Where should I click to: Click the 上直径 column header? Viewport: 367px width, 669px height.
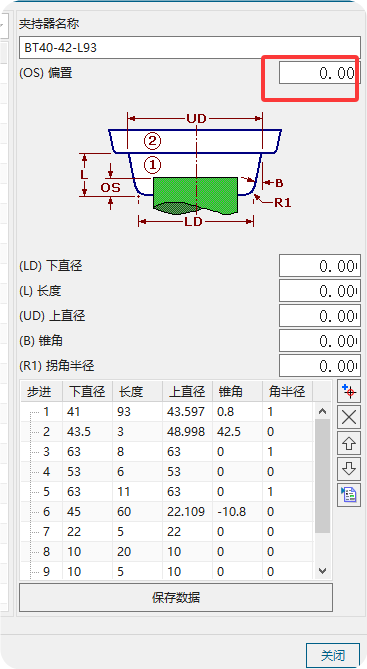pos(187,392)
